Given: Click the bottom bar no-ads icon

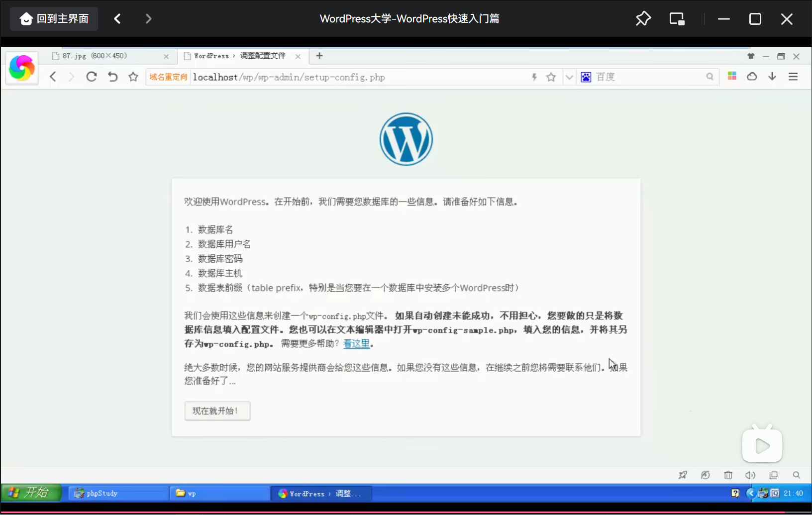Looking at the screenshot, I should [x=706, y=475].
